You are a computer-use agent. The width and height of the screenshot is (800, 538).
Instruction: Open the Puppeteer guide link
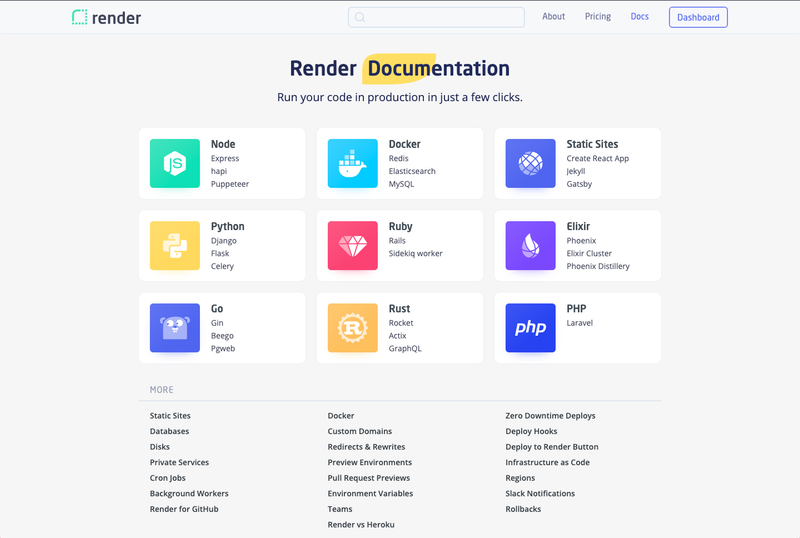[x=230, y=184]
